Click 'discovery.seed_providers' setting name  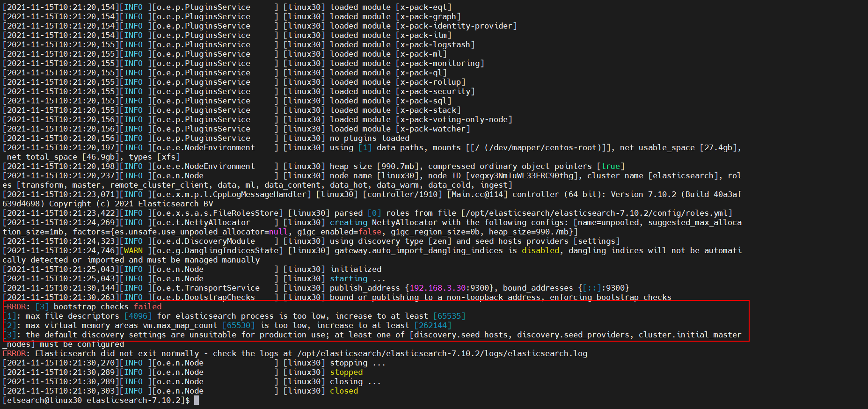point(573,335)
